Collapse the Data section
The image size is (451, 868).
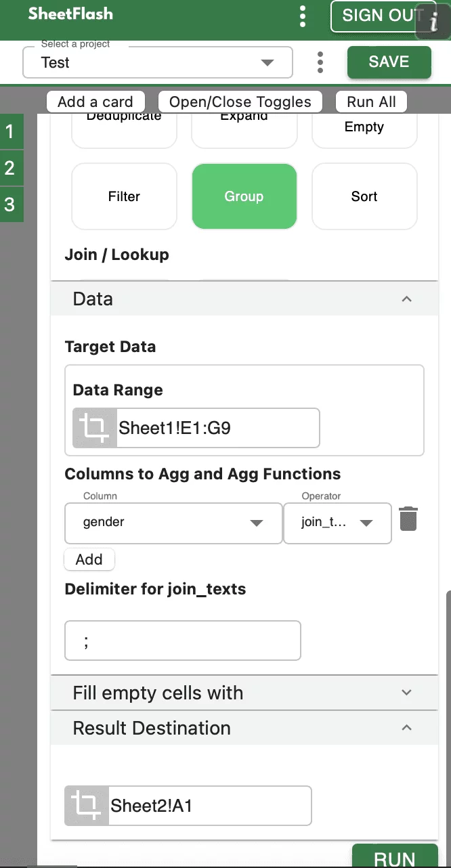[x=406, y=299]
